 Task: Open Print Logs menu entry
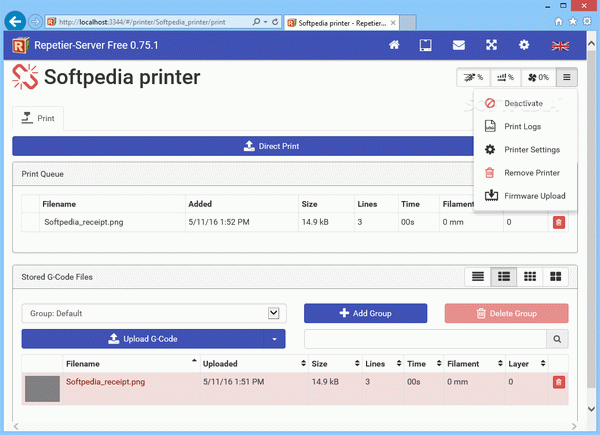tap(525, 126)
